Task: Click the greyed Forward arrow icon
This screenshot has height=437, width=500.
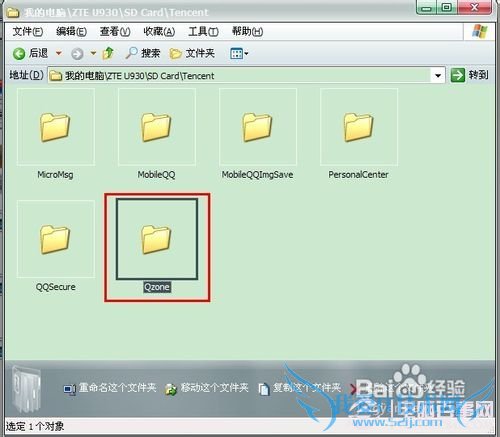Action: coord(77,54)
